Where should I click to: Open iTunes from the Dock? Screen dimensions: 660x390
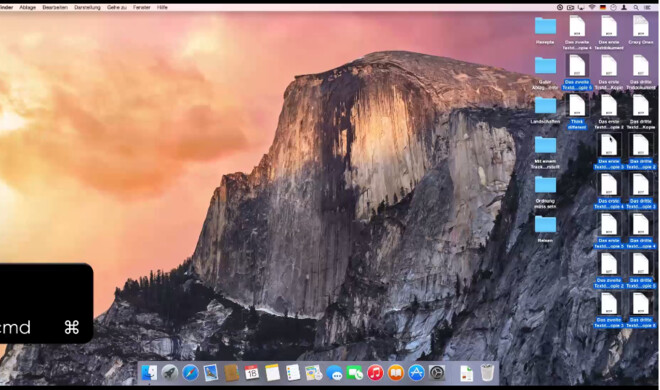tap(375, 373)
